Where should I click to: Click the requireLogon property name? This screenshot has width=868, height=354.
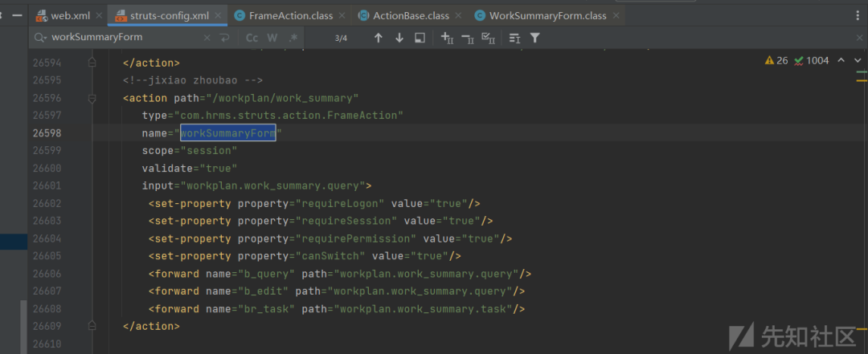pyautogui.click(x=343, y=204)
